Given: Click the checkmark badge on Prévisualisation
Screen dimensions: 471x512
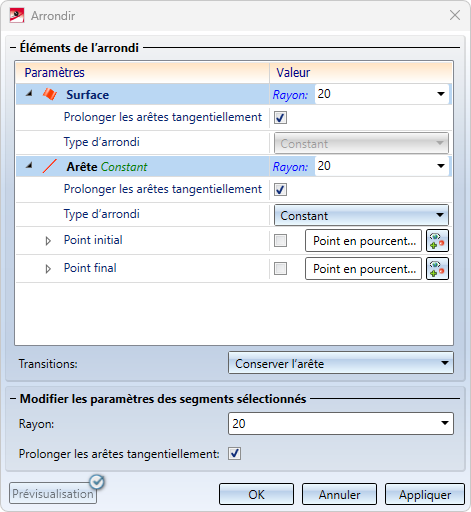Looking at the screenshot, I should (x=97, y=482).
